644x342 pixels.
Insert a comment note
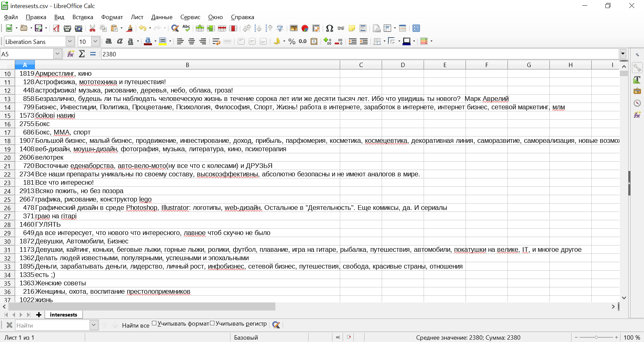pyautogui.click(x=352, y=28)
